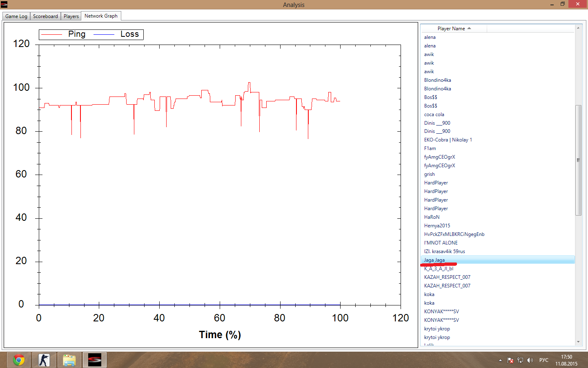The height and width of the screenshot is (368, 588).
Task: Select player IZI. krasav4ik 59rus
Action: pyautogui.click(x=498, y=251)
